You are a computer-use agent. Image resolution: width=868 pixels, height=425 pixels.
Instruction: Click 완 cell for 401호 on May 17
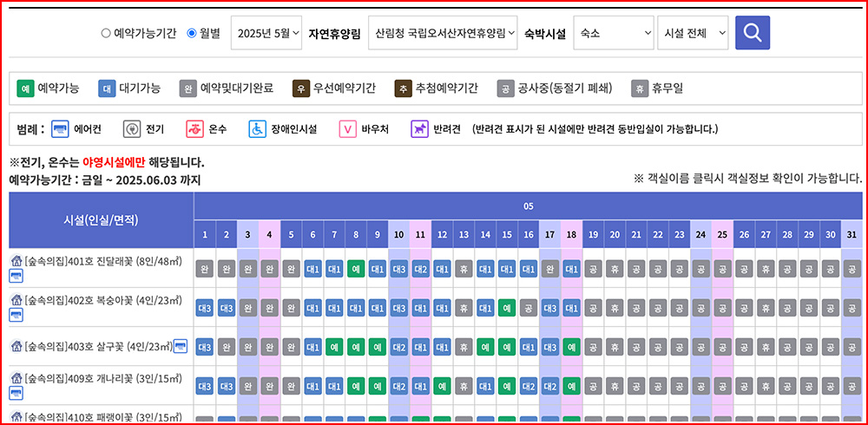[550, 268]
